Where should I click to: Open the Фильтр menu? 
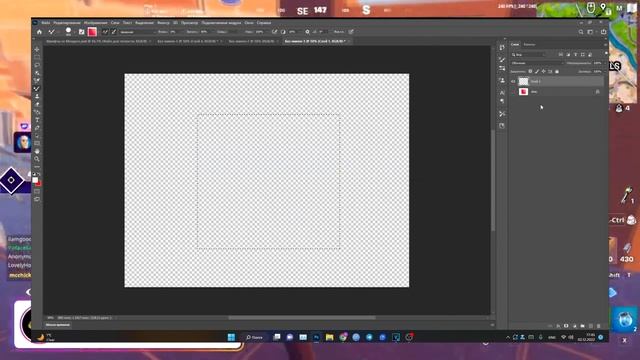tap(163, 23)
